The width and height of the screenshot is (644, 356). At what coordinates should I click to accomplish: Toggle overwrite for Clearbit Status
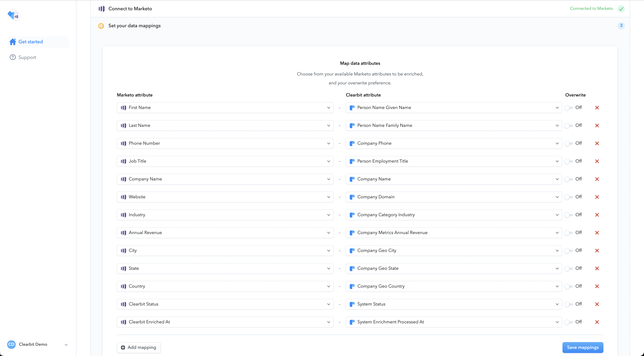pyautogui.click(x=568, y=304)
